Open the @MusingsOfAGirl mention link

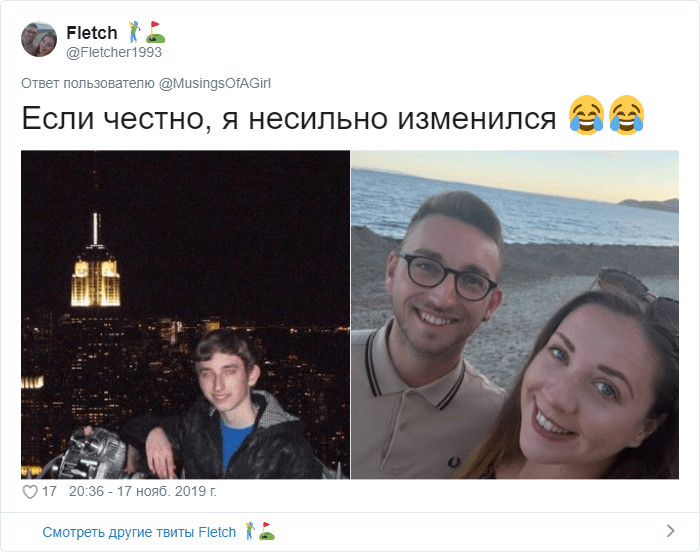pyautogui.click(x=215, y=84)
